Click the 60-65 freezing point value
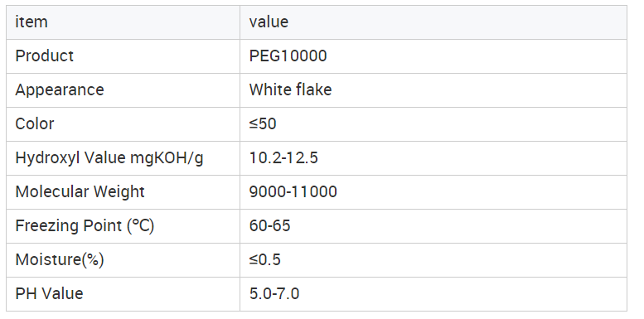644x319 pixels. 270,226
